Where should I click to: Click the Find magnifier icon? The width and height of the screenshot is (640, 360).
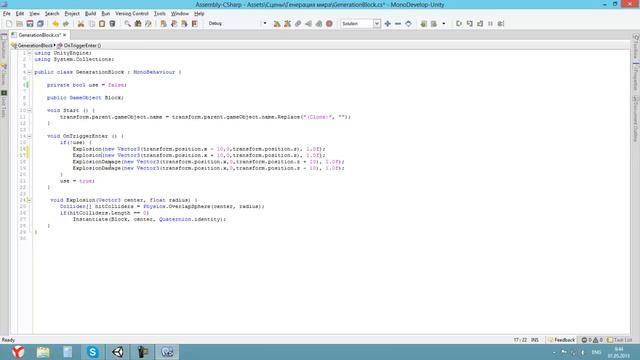click(x=127, y=24)
